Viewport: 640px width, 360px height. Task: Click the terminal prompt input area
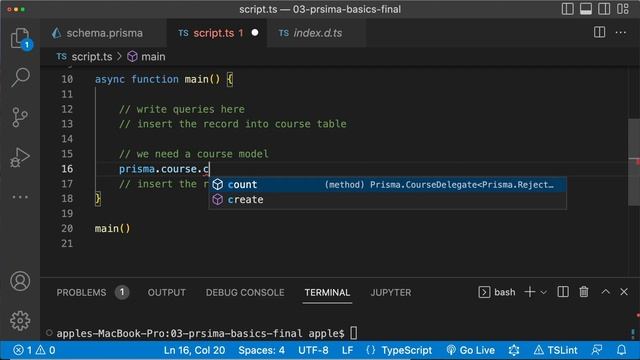click(x=353, y=333)
